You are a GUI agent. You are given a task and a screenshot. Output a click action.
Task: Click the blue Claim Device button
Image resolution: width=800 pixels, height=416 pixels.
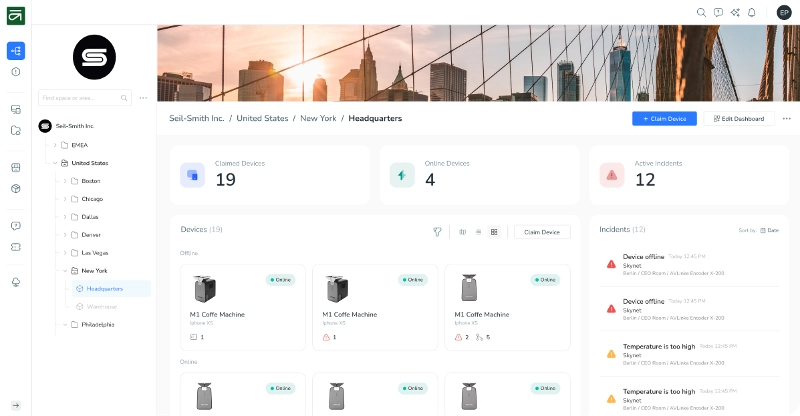click(x=664, y=118)
